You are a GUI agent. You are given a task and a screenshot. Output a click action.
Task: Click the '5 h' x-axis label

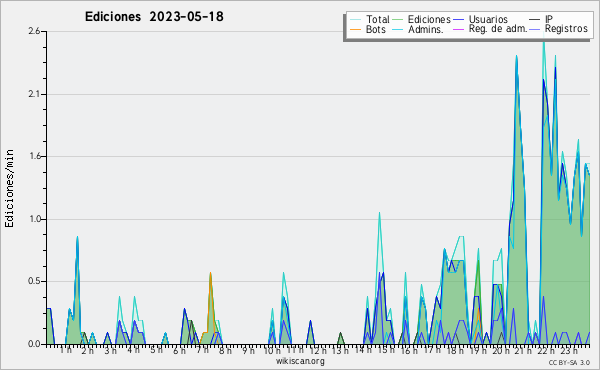pyautogui.click(x=156, y=350)
